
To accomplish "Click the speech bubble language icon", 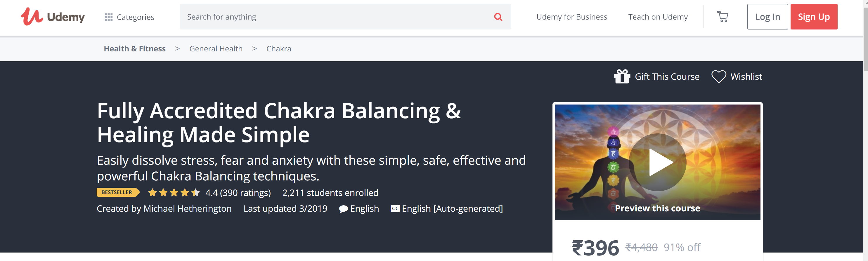I will pyautogui.click(x=343, y=209).
